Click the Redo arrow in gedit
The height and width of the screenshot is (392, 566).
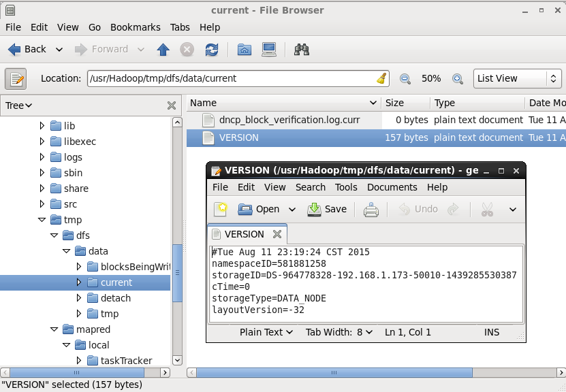453,209
